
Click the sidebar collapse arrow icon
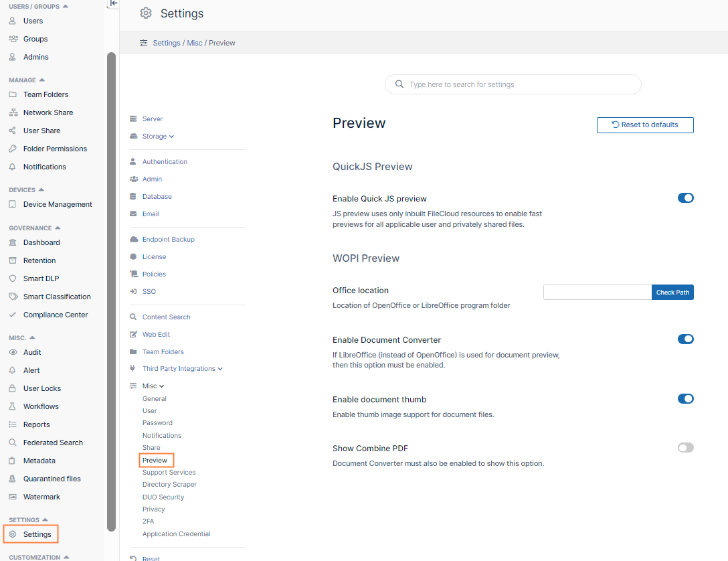(113, 3)
